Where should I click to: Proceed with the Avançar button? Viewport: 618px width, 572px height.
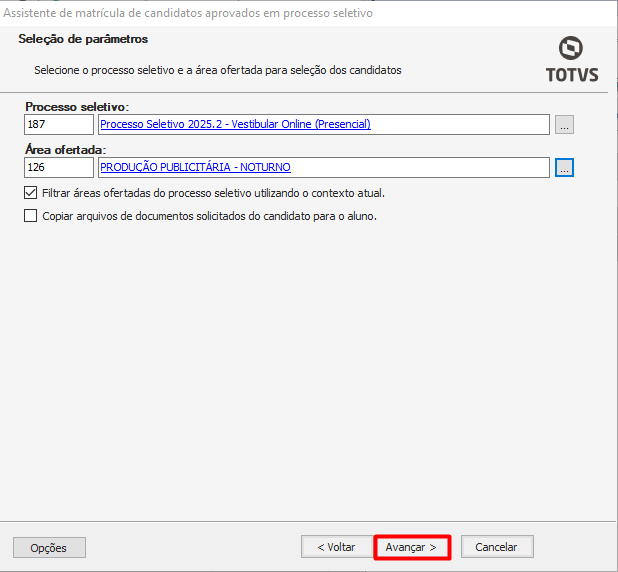click(411, 547)
